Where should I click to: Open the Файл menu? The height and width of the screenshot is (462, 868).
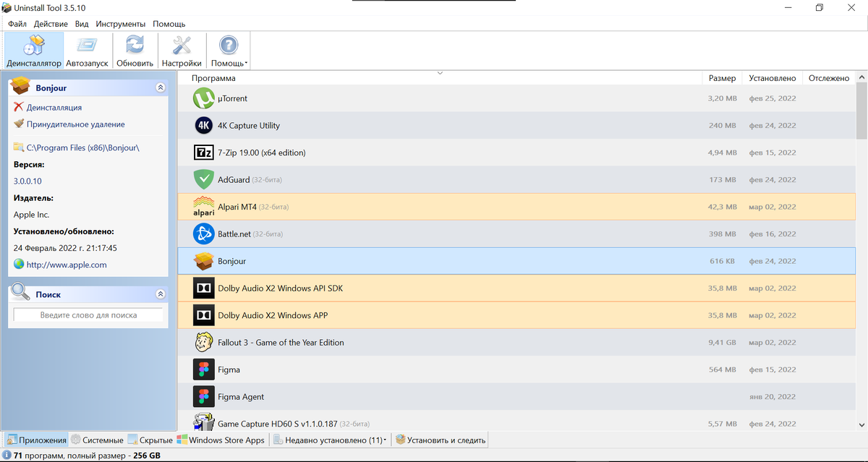tap(17, 24)
